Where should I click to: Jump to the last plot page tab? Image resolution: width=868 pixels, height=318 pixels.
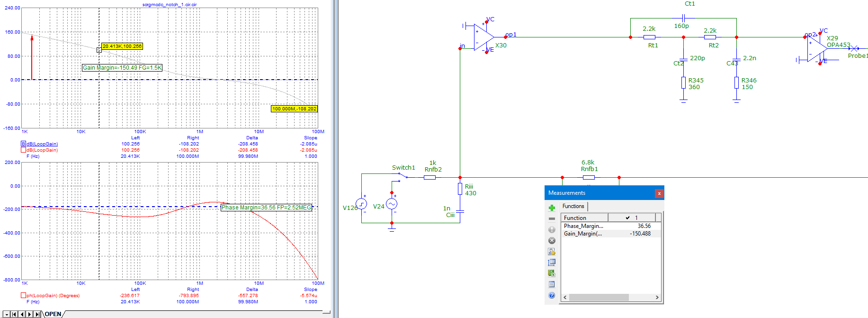click(37, 314)
